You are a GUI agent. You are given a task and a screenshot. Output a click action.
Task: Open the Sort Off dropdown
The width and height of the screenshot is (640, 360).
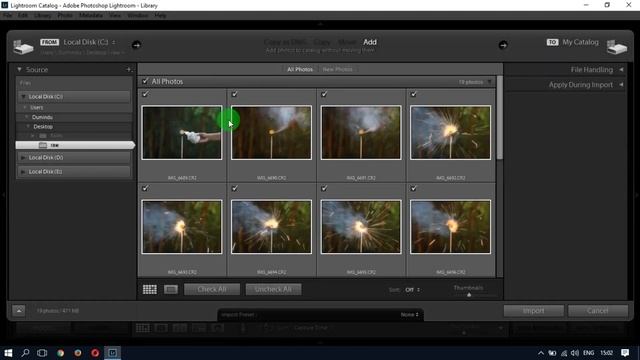(412, 290)
